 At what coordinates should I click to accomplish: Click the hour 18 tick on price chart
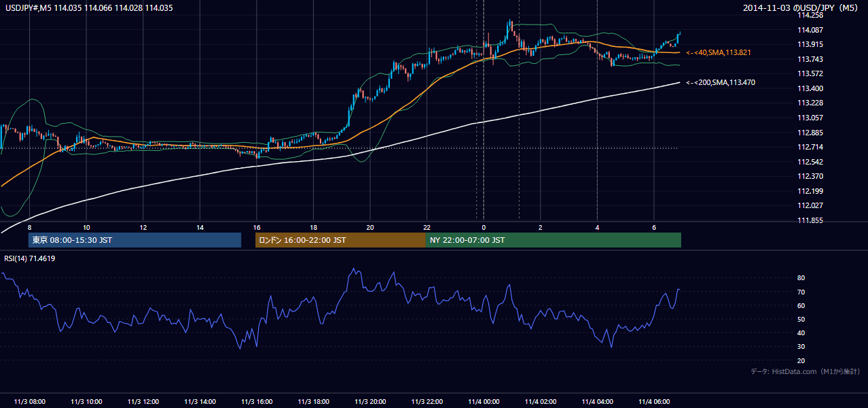[x=313, y=226]
